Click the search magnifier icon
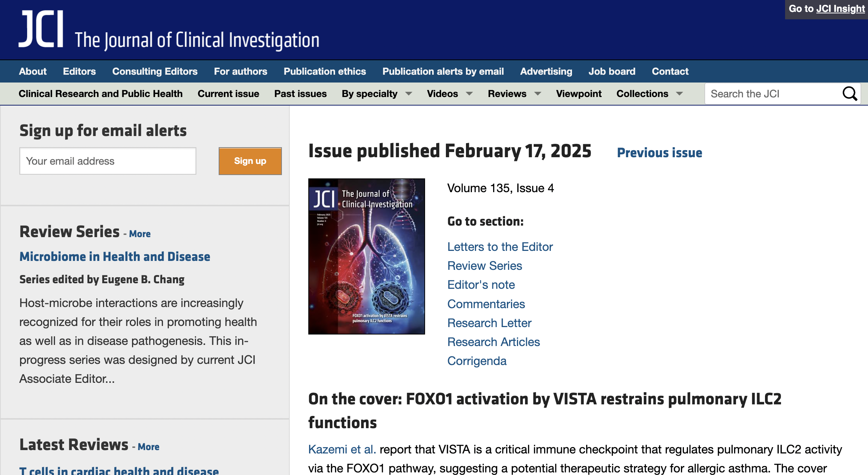Viewport: 868px width, 475px height. point(849,94)
